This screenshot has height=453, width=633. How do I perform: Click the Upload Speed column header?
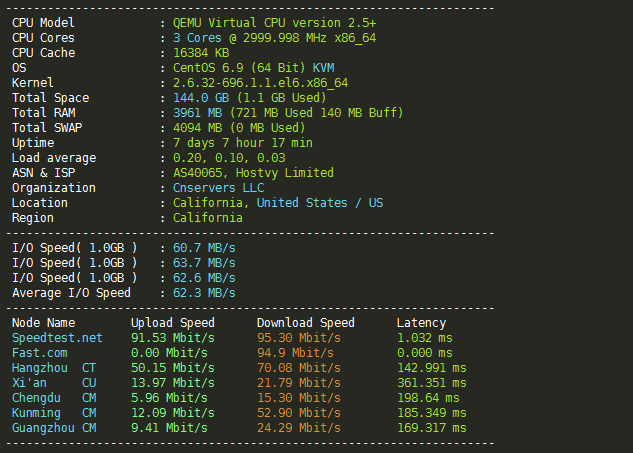pos(172,323)
